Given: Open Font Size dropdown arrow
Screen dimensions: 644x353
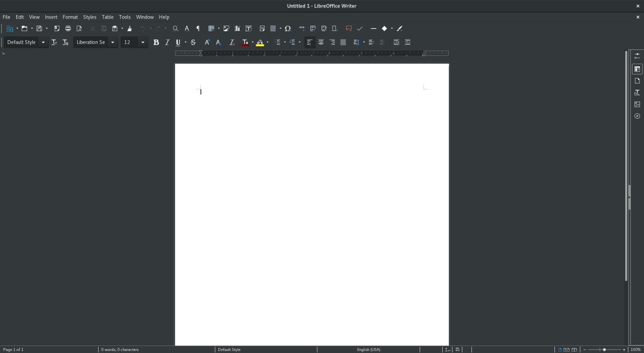Looking at the screenshot, I should pyautogui.click(x=143, y=42).
